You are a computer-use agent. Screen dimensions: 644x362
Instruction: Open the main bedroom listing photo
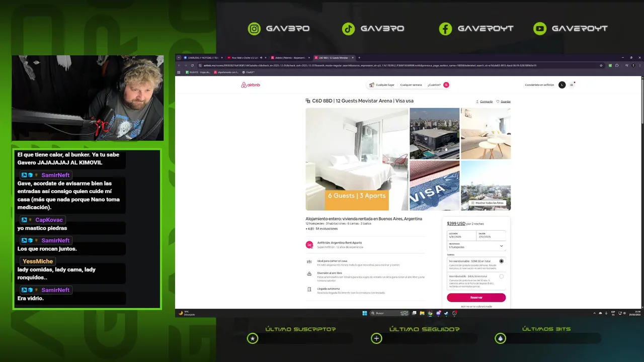pyautogui.click(x=357, y=159)
